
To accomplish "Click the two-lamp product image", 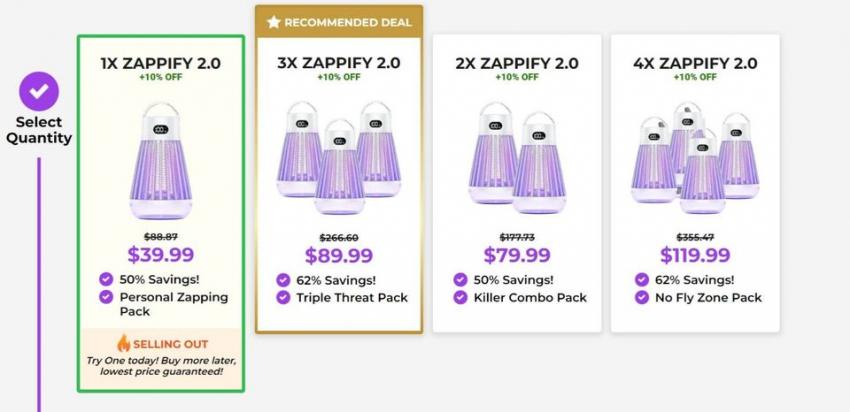I will tap(516, 158).
